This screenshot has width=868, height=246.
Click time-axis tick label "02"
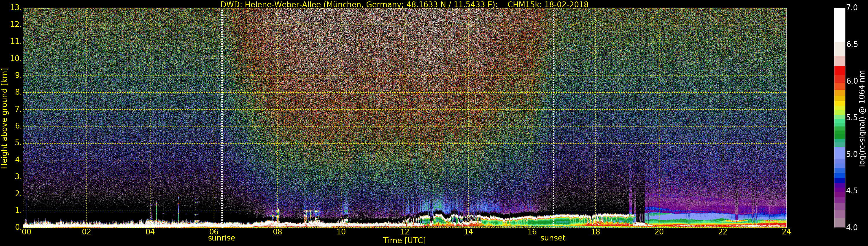point(87,232)
